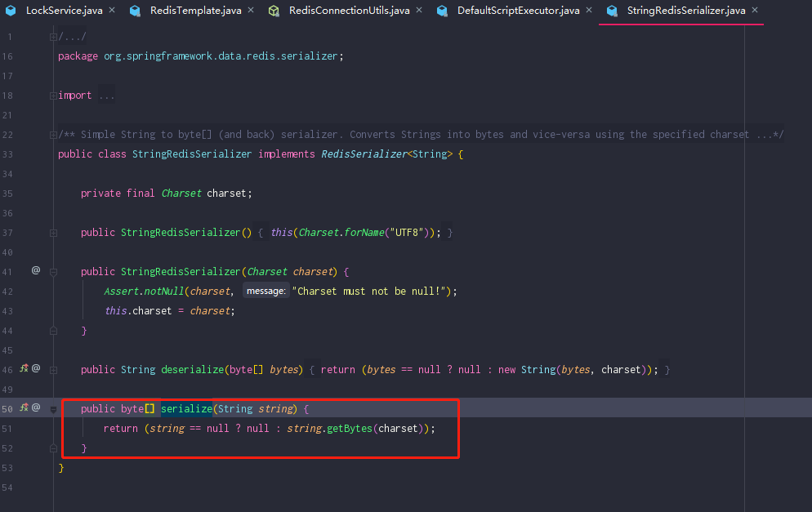This screenshot has height=512, width=812.
Task: Click the Java icon on DefaultScriptExecutor.java tab
Action: (441, 11)
